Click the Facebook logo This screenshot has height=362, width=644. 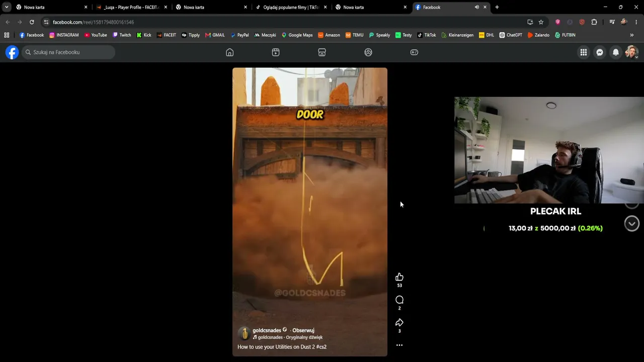click(x=12, y=52)
